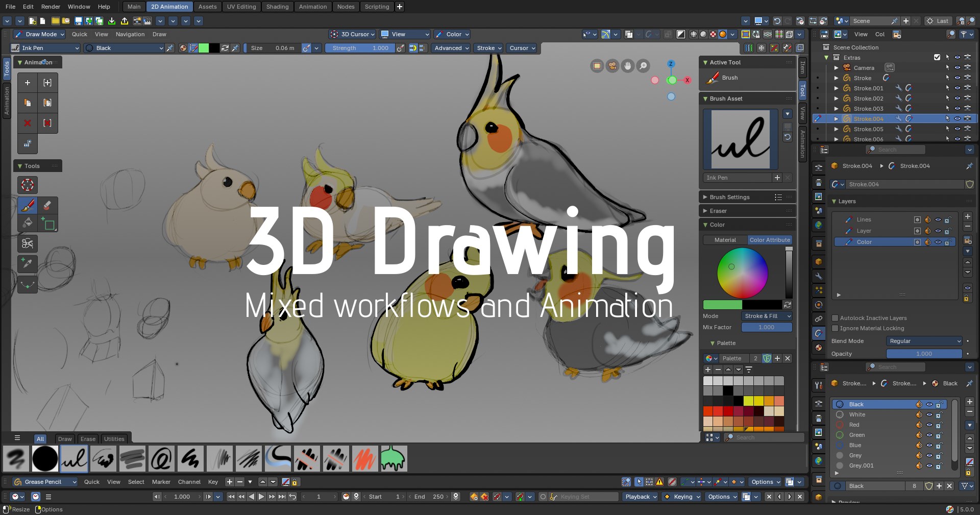Viewport: 980px width, 515px height.
Task: Check Ignore Material Locking option
Action: pyautogui.click(x=835, y=328)
